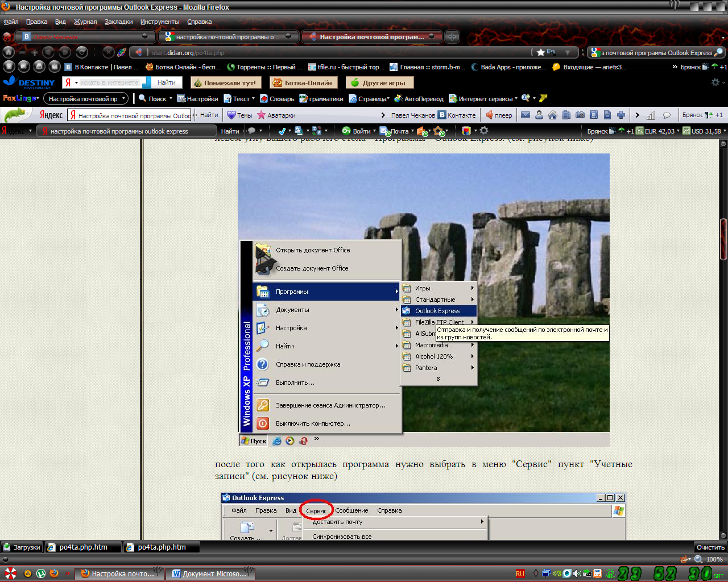Reload the current page
The height and width of the screenshot is (582, 728).
[x=82, y=52]
